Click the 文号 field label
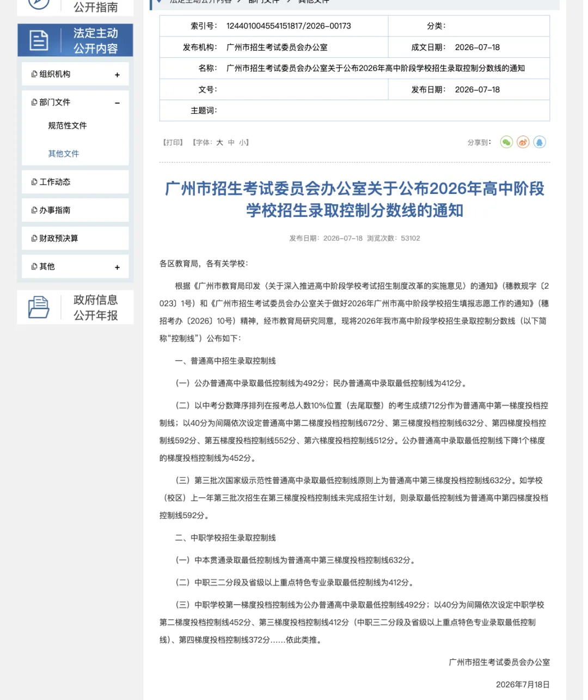Image resolution: width=588 pixels, height=700 pixels. pos(208,89)
